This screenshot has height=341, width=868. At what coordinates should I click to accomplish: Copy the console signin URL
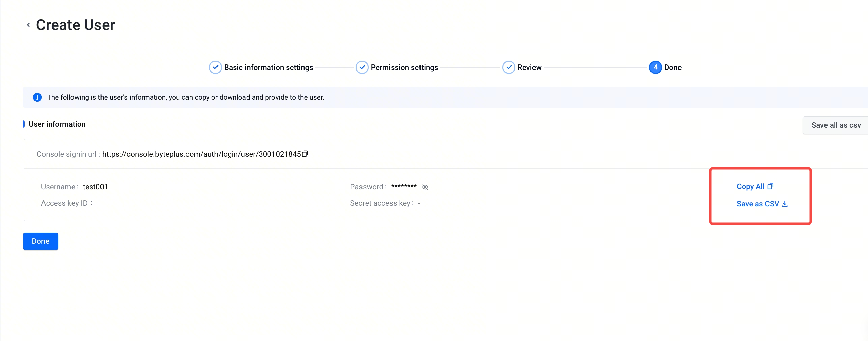(305, 154)
